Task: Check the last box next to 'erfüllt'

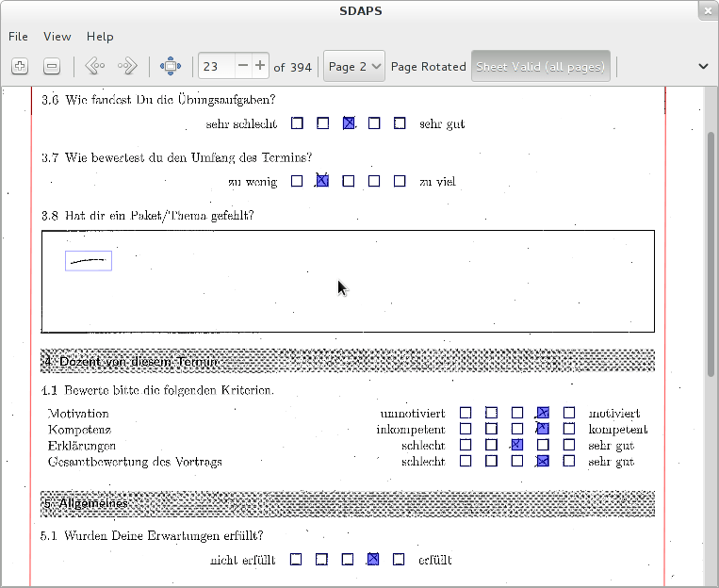Action: click(399, 560)
